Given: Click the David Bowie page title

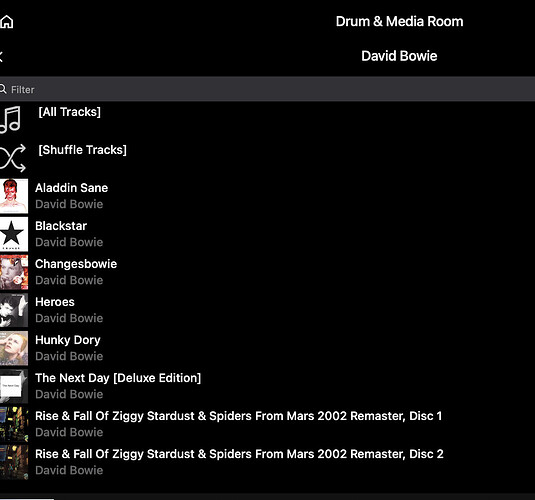Looking at the screenshot, I should pyautogui.click(x=399, y=56).
